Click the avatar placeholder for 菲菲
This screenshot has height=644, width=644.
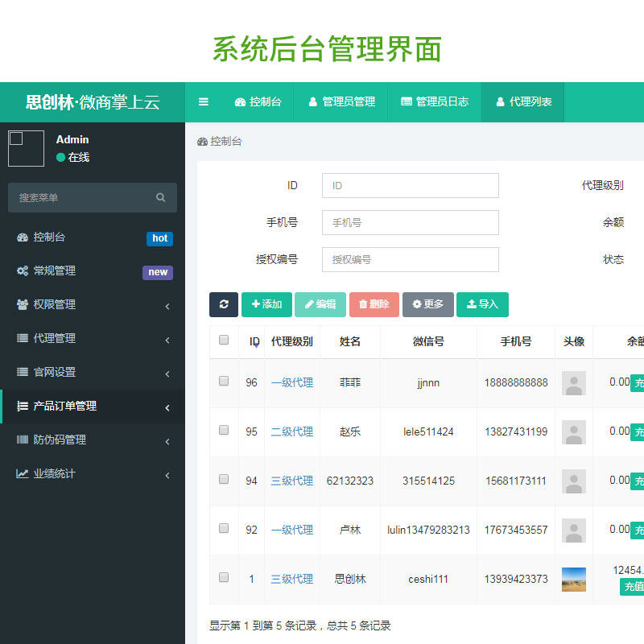click(574, 383)
